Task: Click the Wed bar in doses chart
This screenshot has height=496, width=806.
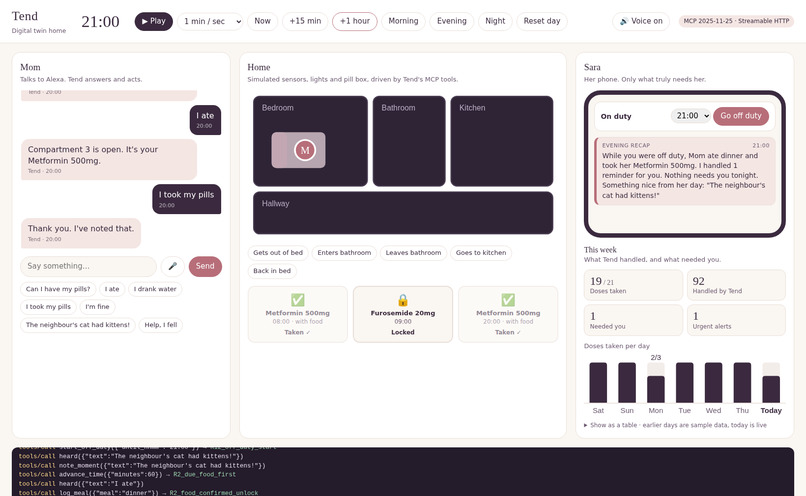Action: 713,382
